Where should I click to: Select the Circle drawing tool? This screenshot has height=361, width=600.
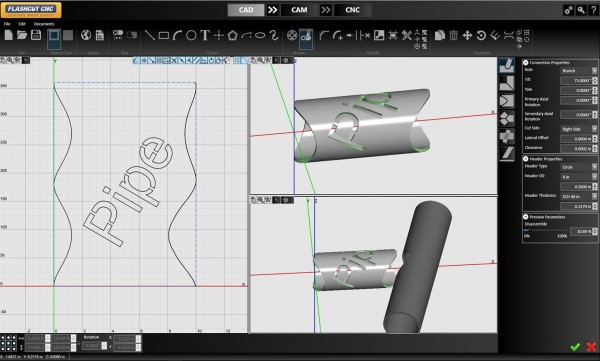(191, 36)
